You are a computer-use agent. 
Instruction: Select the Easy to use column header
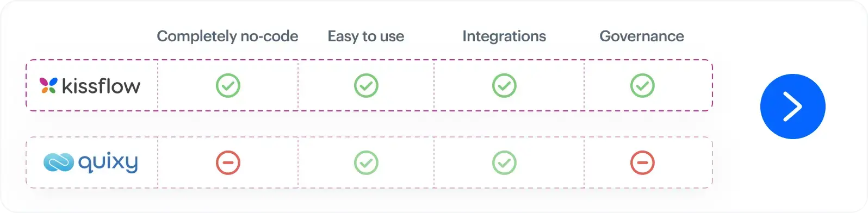pyautogui.click(x=366, y=36)
